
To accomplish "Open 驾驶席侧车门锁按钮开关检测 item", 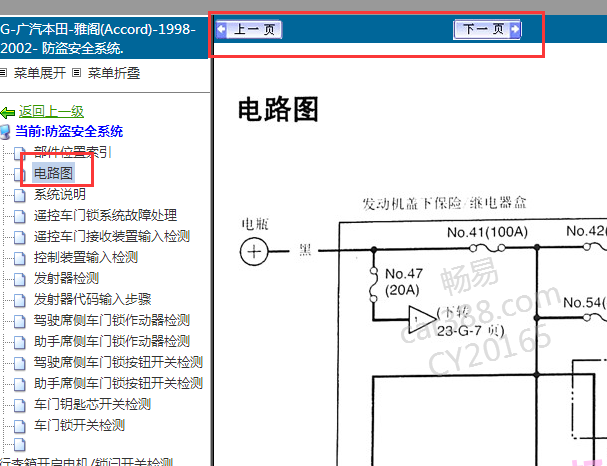I will [x=118, y=362].
